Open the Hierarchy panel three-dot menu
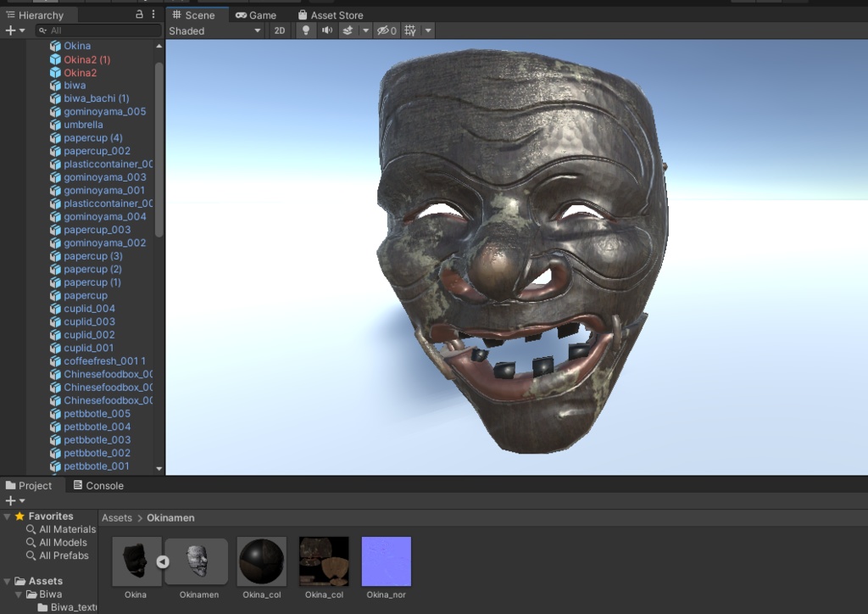Image resolution: width=868 pixels, height=614 pixels. [x=153, y=14]
